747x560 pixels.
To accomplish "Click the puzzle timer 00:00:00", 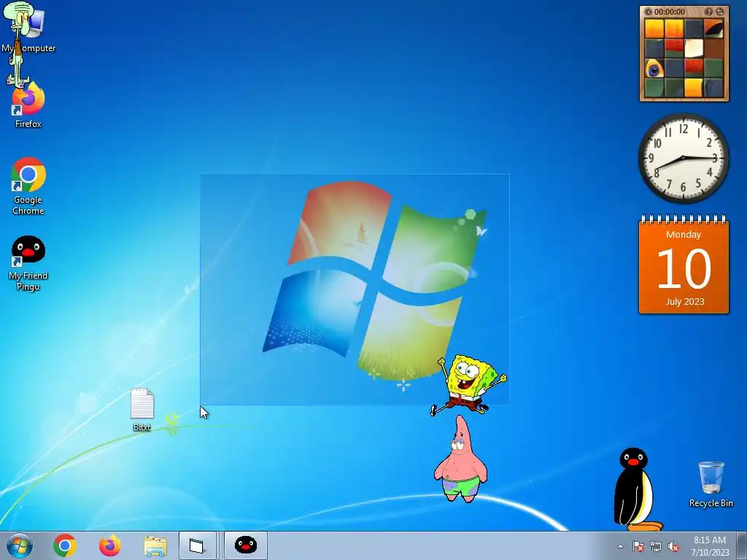I will pyautogui.click(x=670, y=12).
